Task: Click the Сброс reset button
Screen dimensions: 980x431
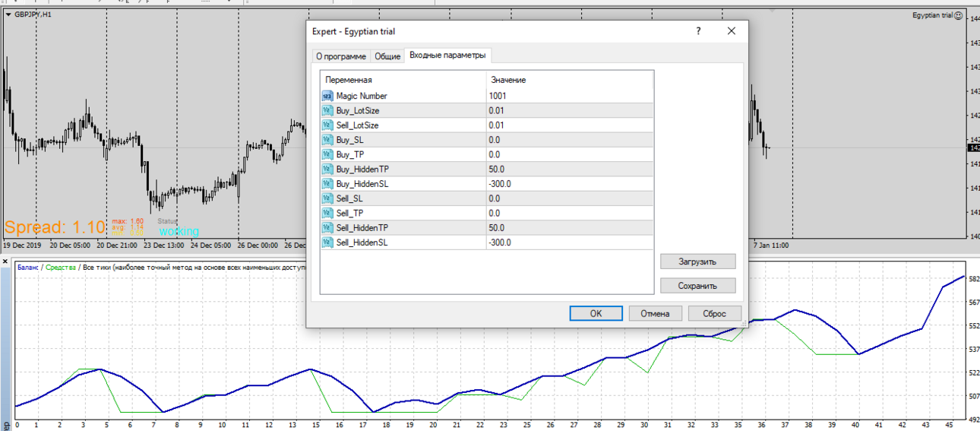Action: pos(714,313)
